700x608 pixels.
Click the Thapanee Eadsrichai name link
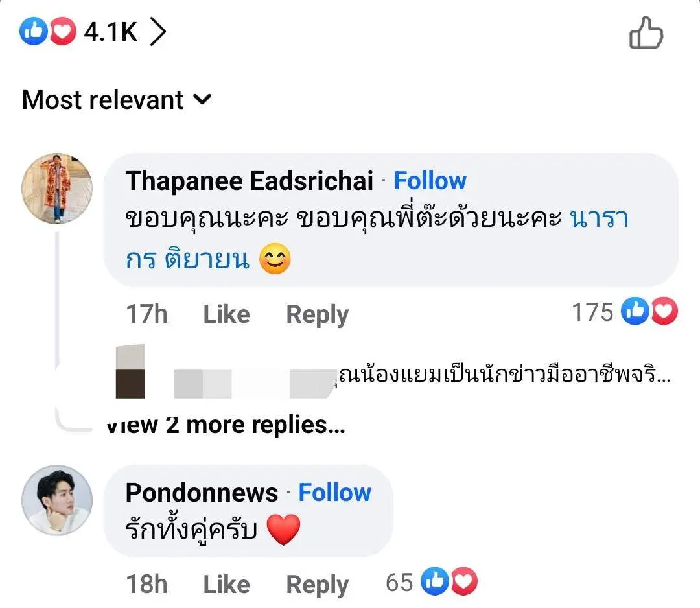(x=250, y=181)
